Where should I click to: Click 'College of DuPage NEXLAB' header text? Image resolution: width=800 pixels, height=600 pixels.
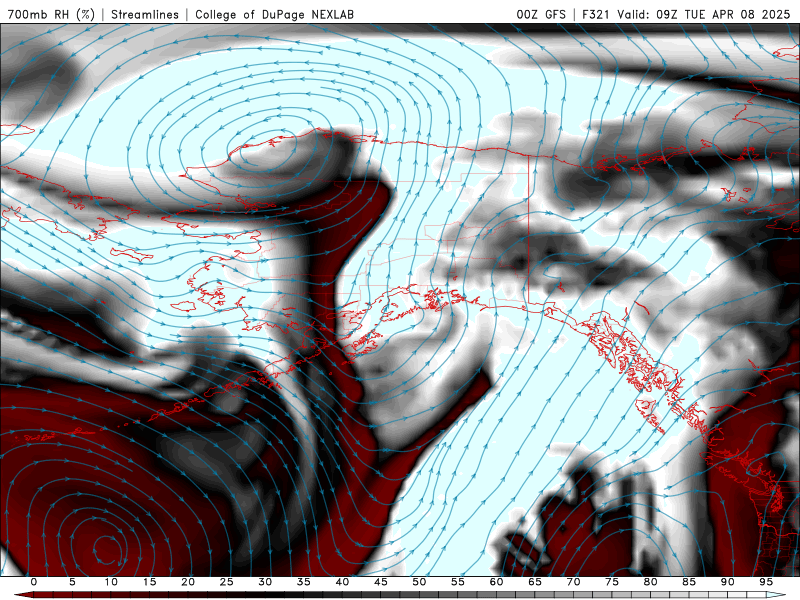(274, 14)
